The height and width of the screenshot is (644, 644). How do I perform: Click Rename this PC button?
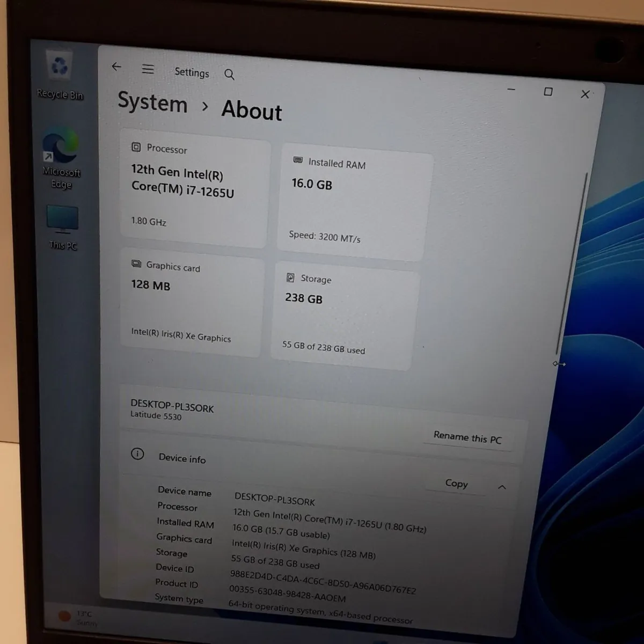point(467,437)
